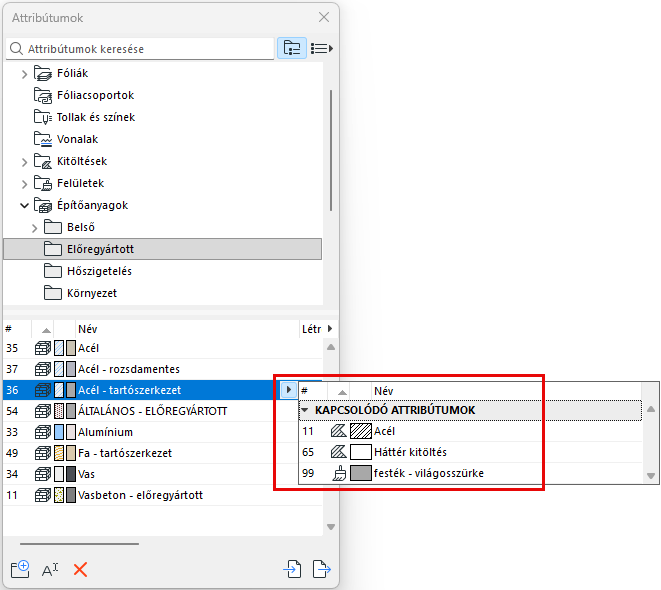Image resolution: width=661 pixels, height=590 pixels.
Task: Open the list view options icon
Action: tap(322, 48)
